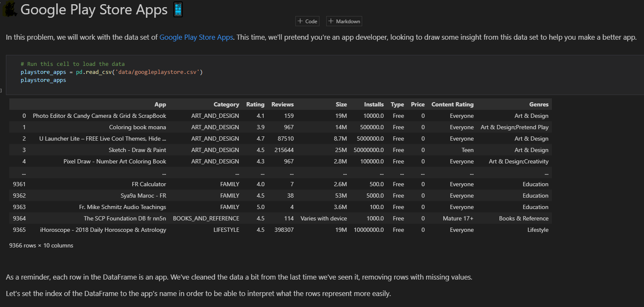644x307 pixels.
Task: Click the Rating column header
Action: click(255, 104)
